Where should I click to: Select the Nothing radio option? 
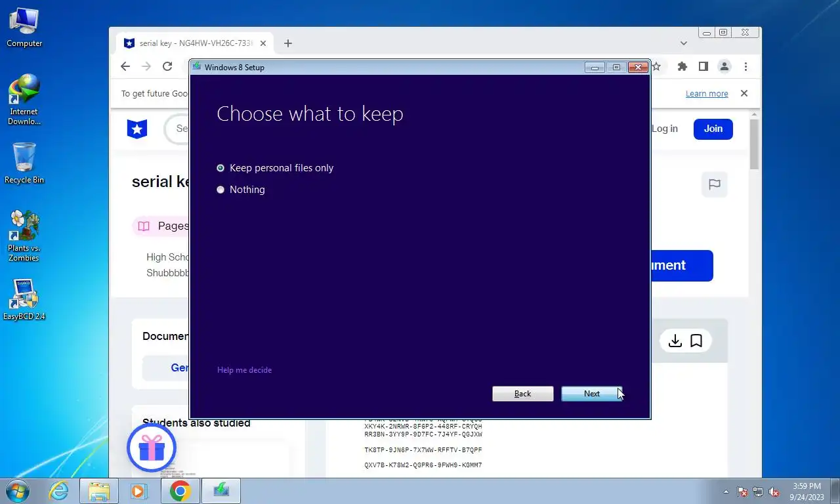point(241,190)
